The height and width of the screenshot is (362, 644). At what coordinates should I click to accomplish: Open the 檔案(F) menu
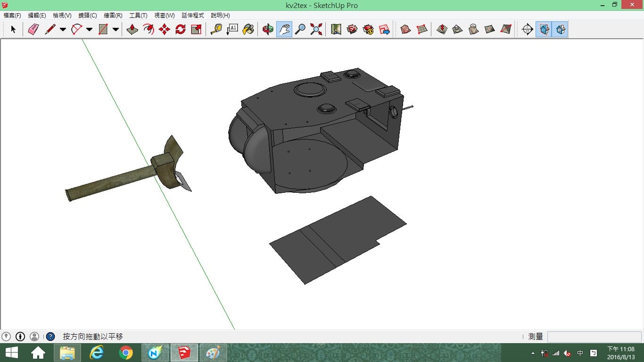tap(12, 16)
